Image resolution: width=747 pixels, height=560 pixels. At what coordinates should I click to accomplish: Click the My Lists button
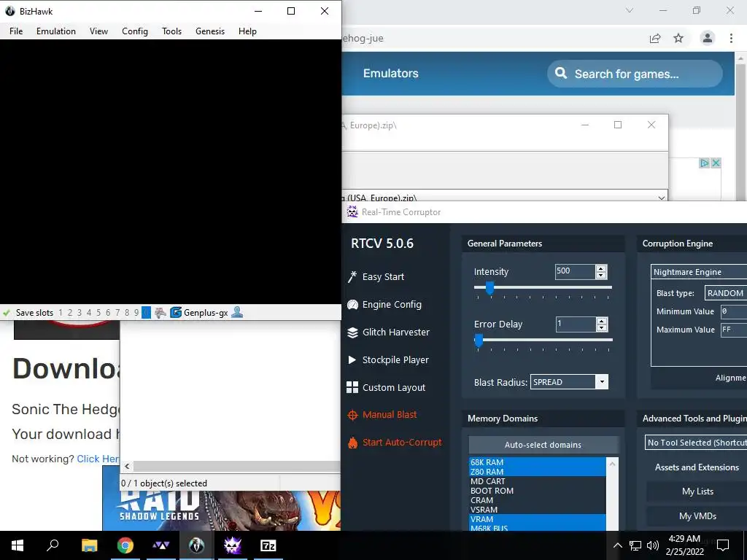(697, 491)
